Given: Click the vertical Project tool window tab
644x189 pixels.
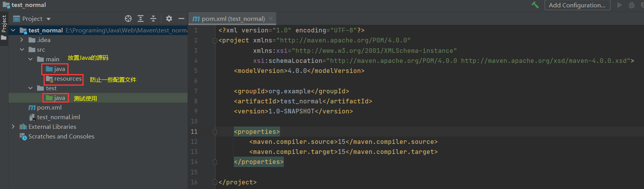Looking at the screenshot, I should [x=4, y=24].
